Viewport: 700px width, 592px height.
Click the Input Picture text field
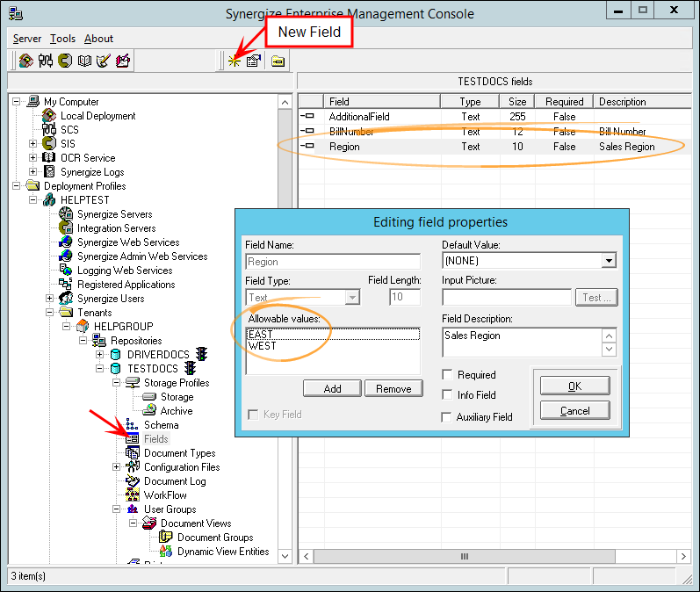[x=507, y=298]
